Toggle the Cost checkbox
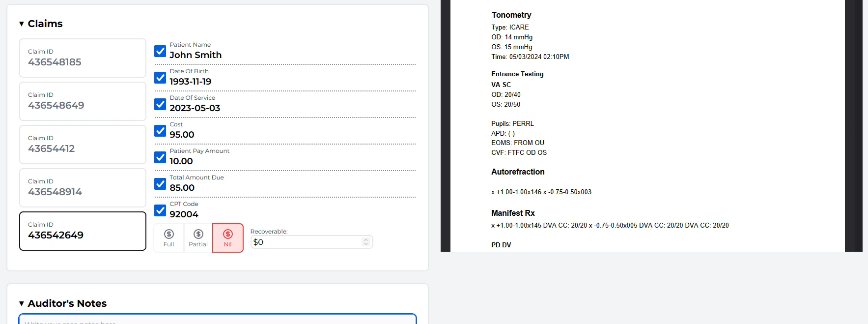Image resolution: width=868 pixels, height=324 pixels. [160, 131]
